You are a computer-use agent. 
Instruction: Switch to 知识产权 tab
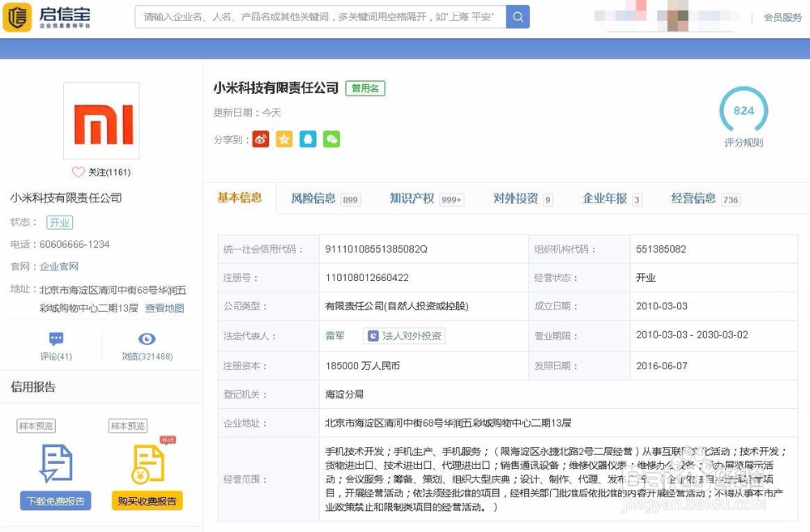(x=427, y=199)
